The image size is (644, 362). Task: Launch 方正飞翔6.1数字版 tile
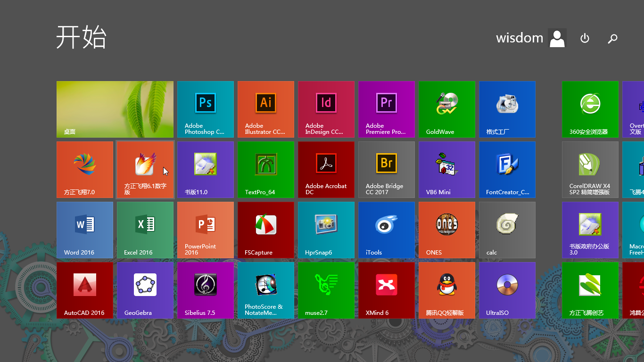(145, 170)
